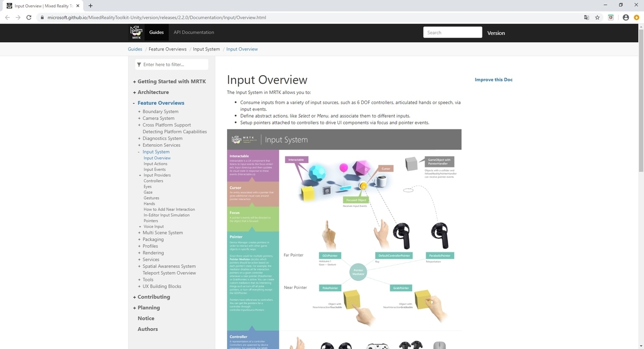
Task: Select Input Overview in sidebar tree
Action: [157, 158]
